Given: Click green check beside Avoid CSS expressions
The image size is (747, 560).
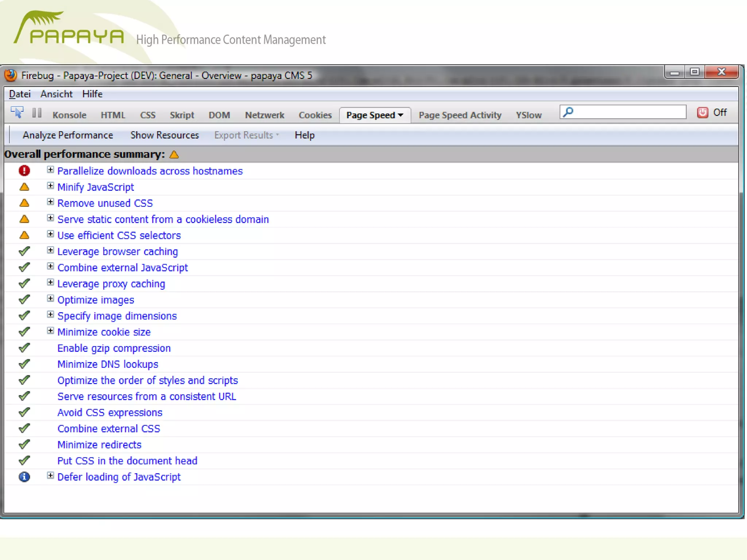Looking at the screenshot, I should point(24,412).
